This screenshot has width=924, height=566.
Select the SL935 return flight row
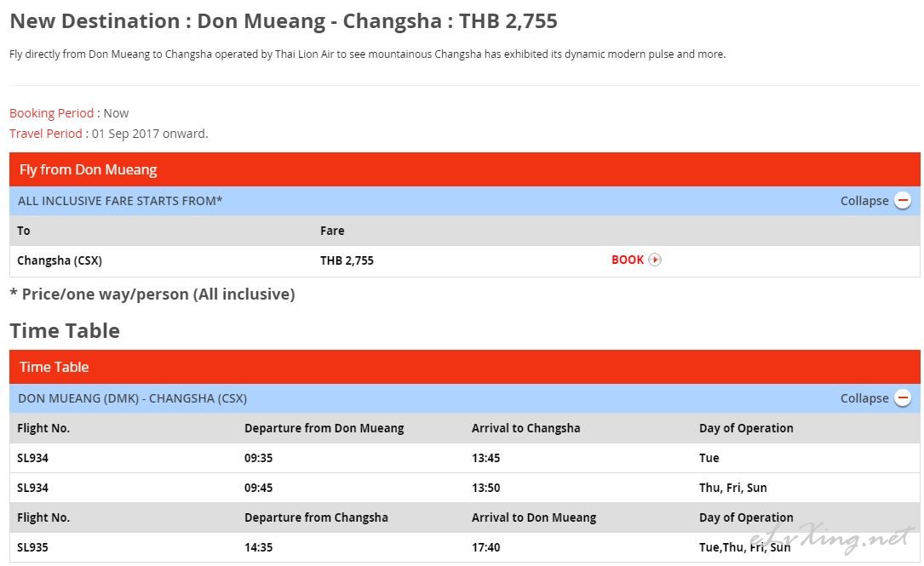pos(465,547)
